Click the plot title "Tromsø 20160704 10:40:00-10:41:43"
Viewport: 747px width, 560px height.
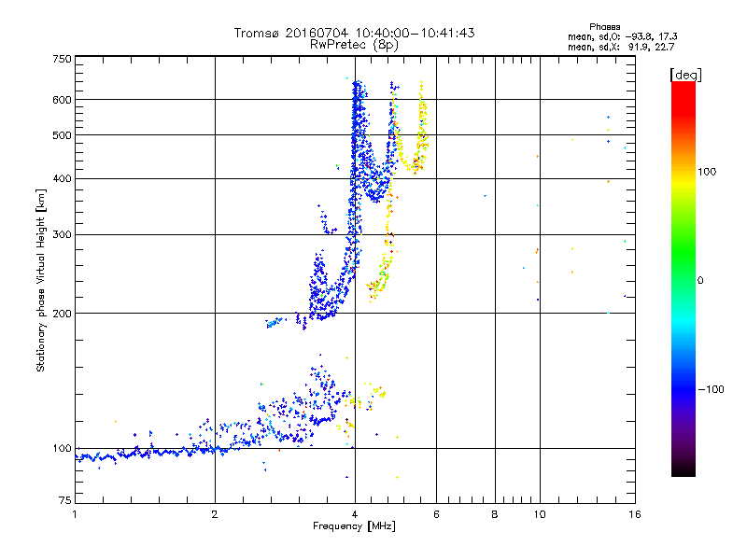354,33
